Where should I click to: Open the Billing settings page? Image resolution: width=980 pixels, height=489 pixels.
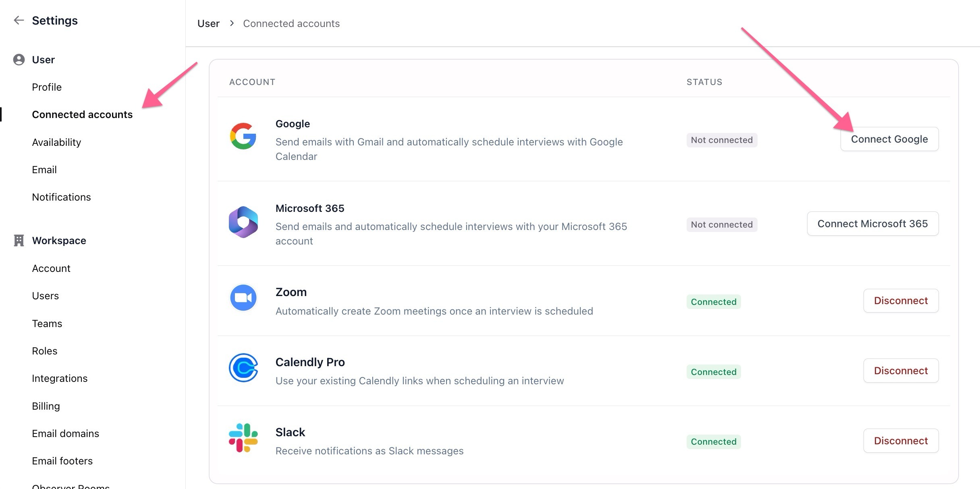point(46,406)
